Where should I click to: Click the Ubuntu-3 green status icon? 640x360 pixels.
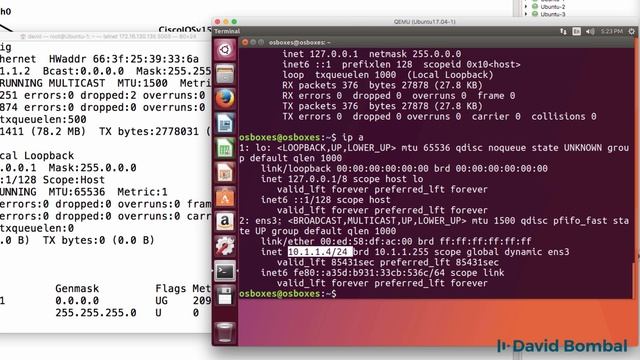[535, 14]
